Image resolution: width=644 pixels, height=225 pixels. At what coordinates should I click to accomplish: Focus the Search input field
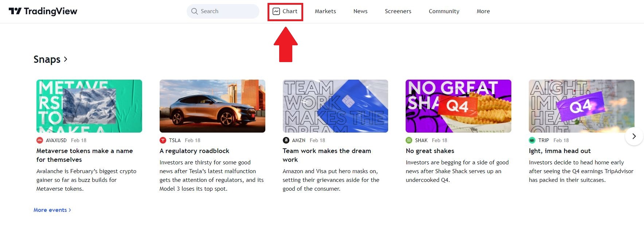223,11
